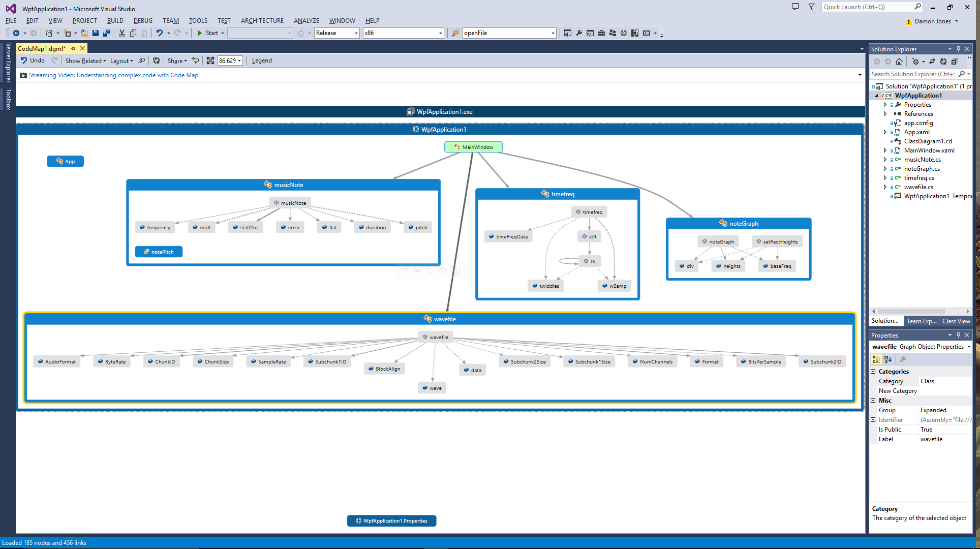
Task: Expand the Properties node in Solution Explorer
Action: [886, 104]
